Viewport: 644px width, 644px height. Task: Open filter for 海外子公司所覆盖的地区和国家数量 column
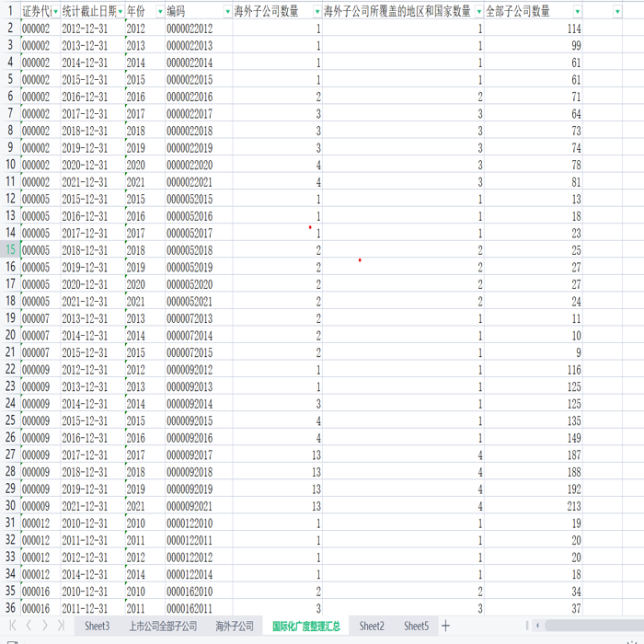click(479, 11)
